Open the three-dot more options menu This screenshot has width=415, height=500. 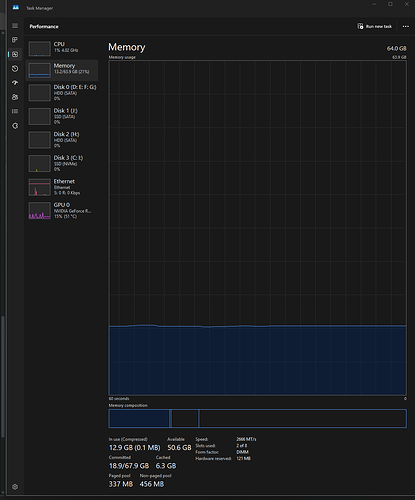[406, 26]
